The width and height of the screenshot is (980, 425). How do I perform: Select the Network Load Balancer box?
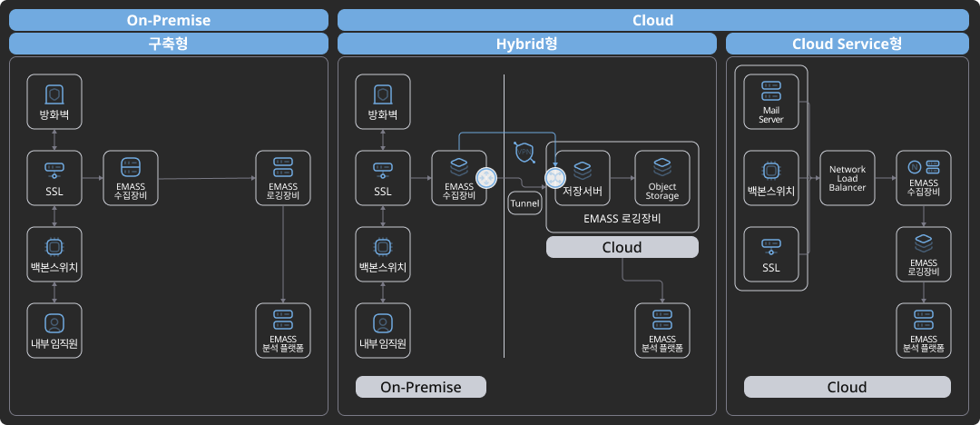point(848,178)
